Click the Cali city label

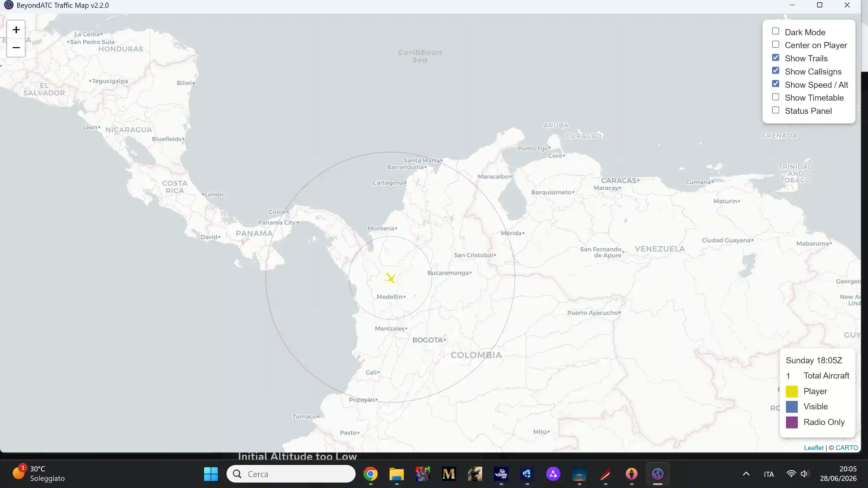click(371, 372)
